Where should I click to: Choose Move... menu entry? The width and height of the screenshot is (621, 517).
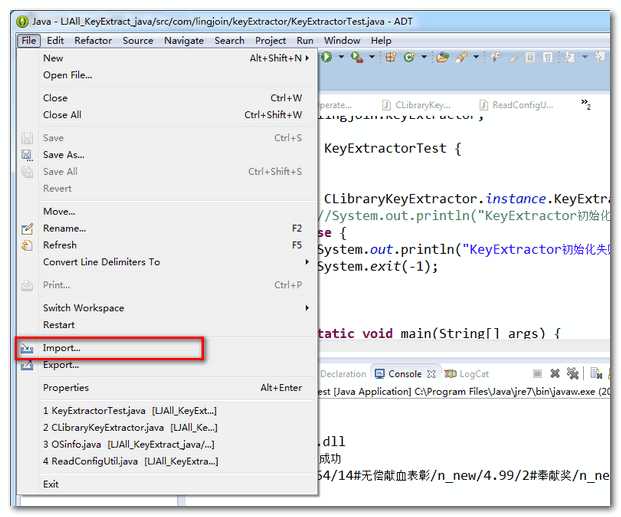coord(167,212)
